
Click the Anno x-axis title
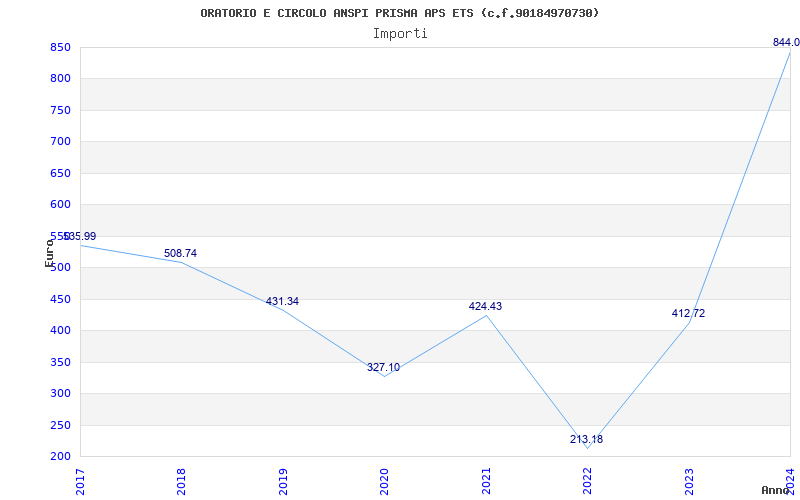click(775, 490)
